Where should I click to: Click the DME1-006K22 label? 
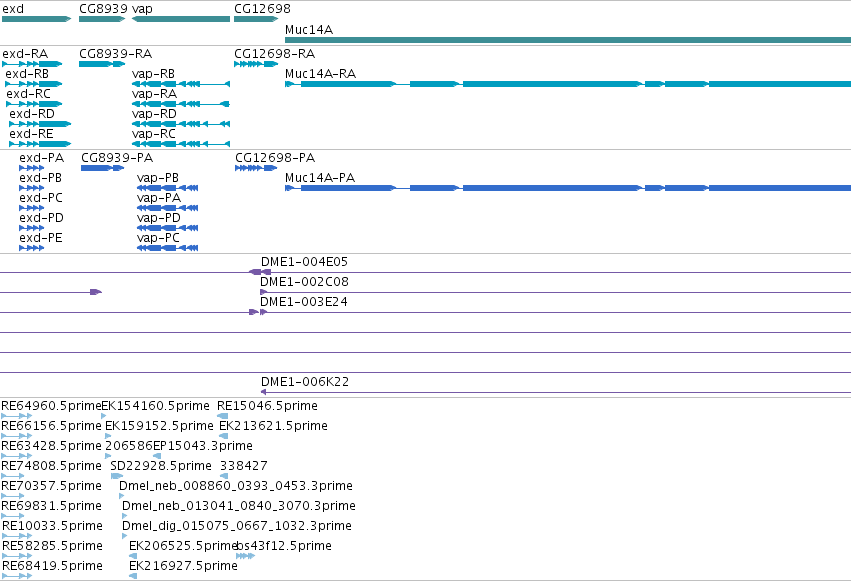pyautogui.click(x=304, y=382)
